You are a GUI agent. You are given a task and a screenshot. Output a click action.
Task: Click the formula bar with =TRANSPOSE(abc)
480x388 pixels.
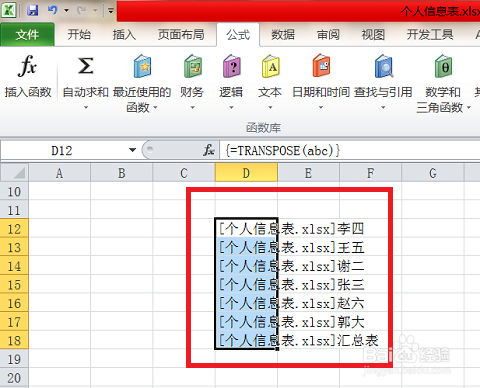(350, 150)
